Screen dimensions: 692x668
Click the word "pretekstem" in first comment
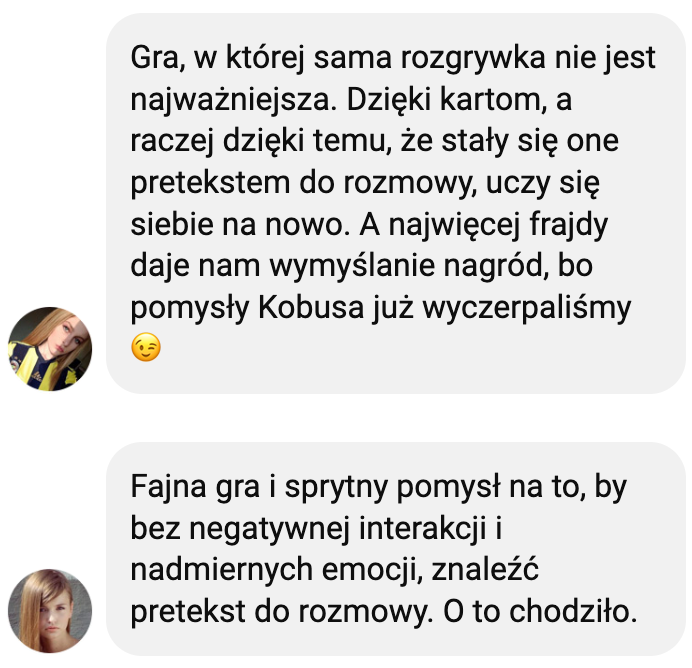[210, 184]
